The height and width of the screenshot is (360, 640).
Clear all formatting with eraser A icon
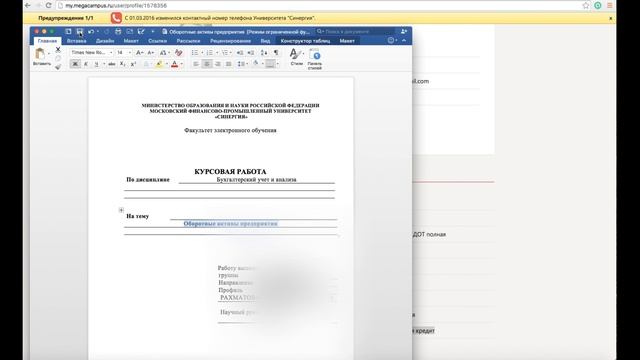tap(178, 53)
